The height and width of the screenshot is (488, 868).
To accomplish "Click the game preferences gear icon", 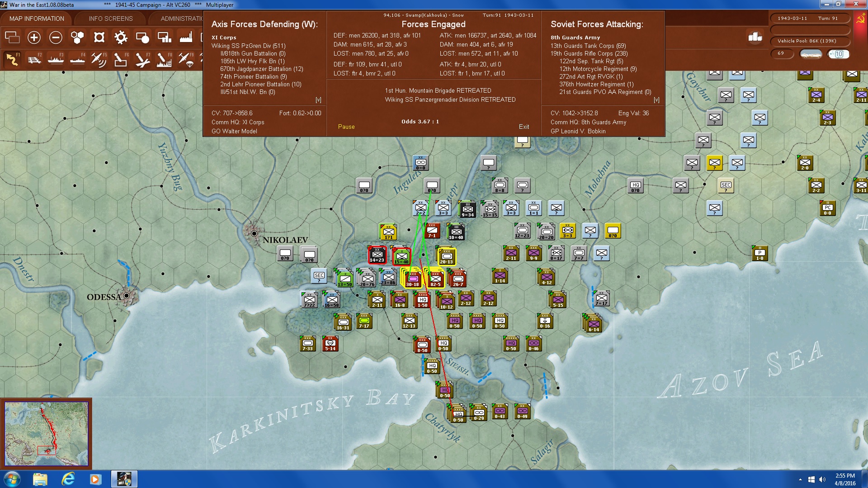I will (x=121, y=38).
